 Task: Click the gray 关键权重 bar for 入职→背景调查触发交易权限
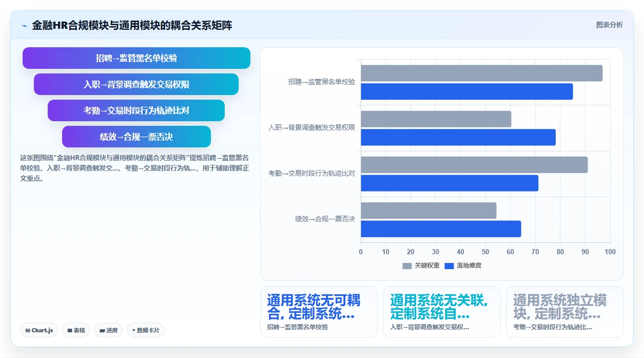(436, 119)
